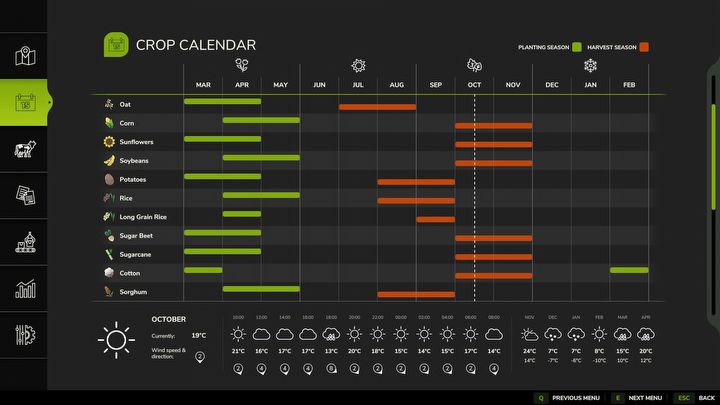The height and width of the screenshot is (405, 720).
Task: Click the large current weather sun icon
Action: click(x=116, y=340)
